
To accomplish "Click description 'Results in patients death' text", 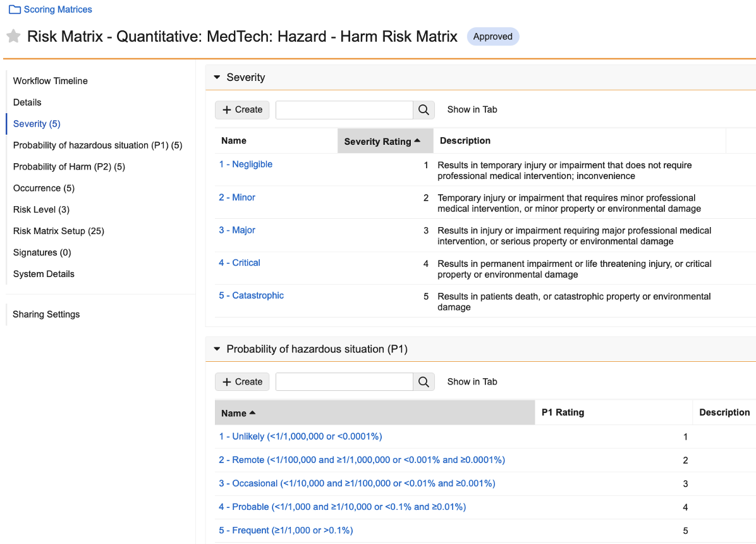I will pyautogui.click(x=574, y=302).
